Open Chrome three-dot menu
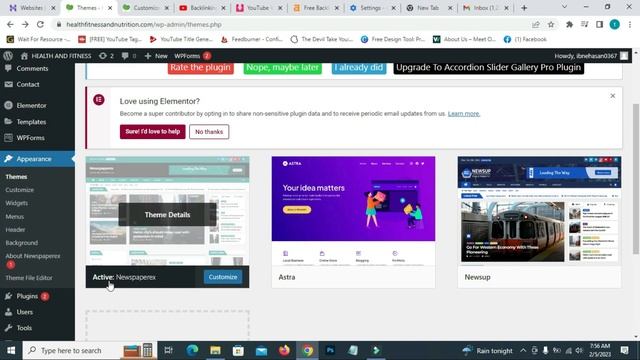 pos(630,24)
